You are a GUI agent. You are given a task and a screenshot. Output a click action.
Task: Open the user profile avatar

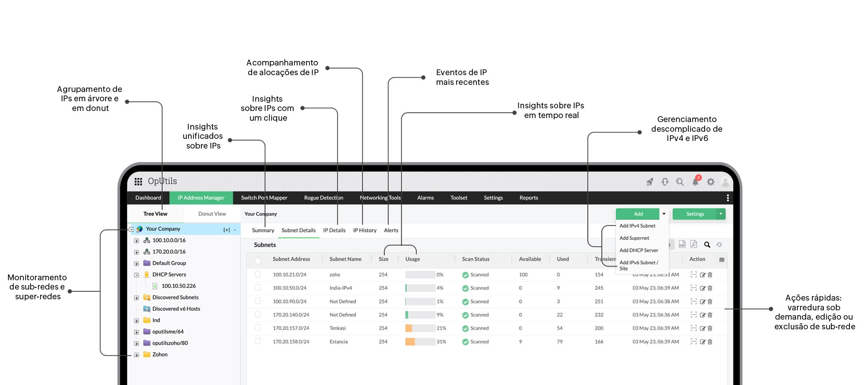tap(725, 182)
